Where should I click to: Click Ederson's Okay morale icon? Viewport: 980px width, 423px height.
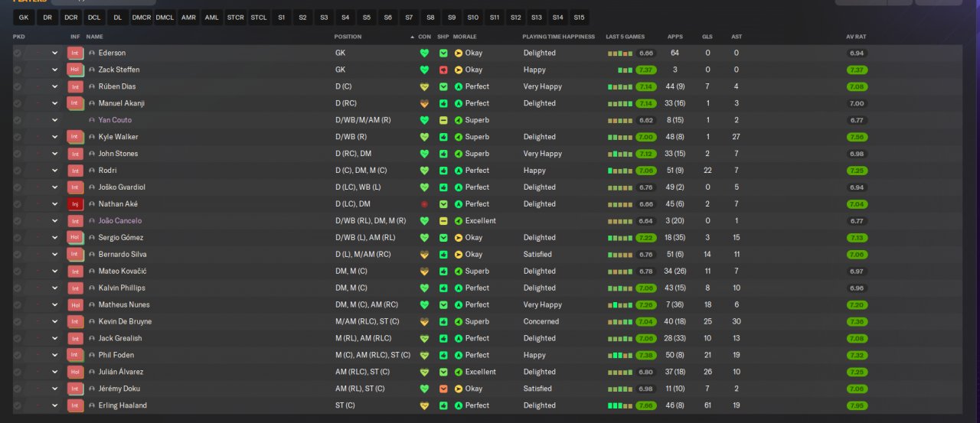(x=459, y=53)
